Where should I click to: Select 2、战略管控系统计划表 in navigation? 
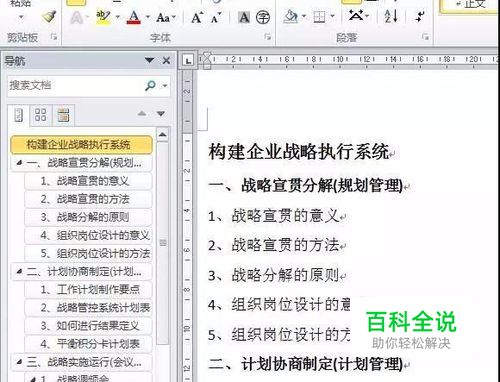click(88, 307)
